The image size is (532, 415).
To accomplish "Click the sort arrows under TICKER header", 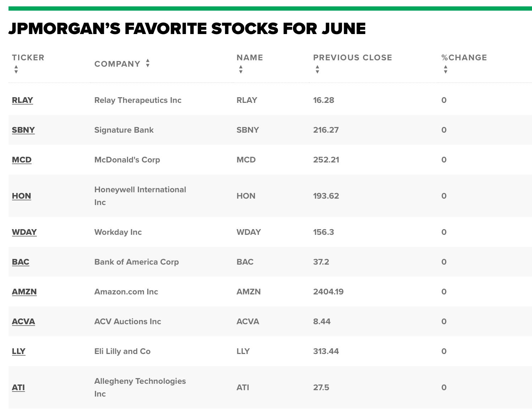I will [16, 69].
